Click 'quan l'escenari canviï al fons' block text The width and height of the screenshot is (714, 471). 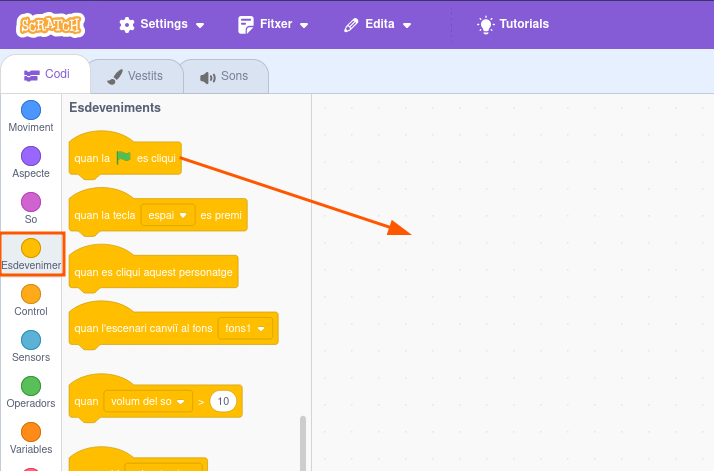143,328
